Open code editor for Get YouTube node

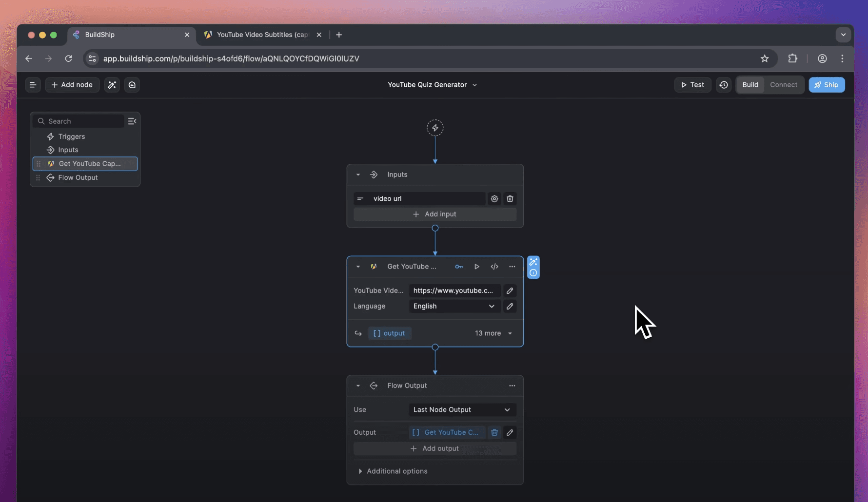[494, 267]
